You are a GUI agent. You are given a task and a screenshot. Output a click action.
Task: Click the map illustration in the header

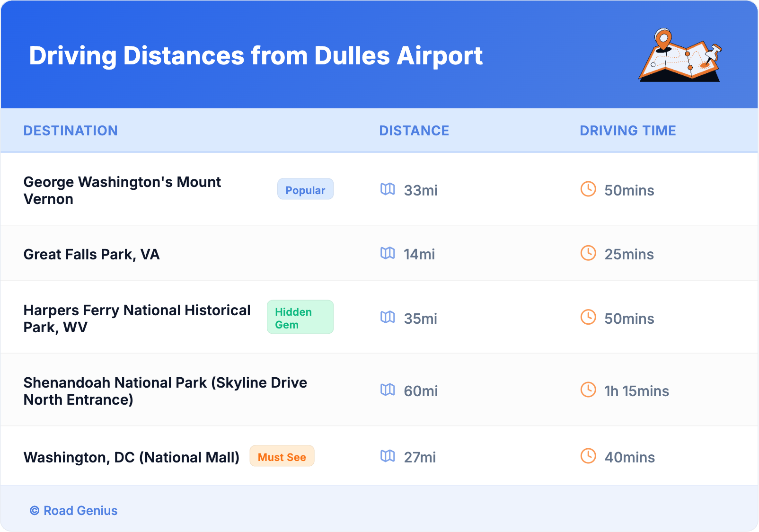(x=680, y=56)
